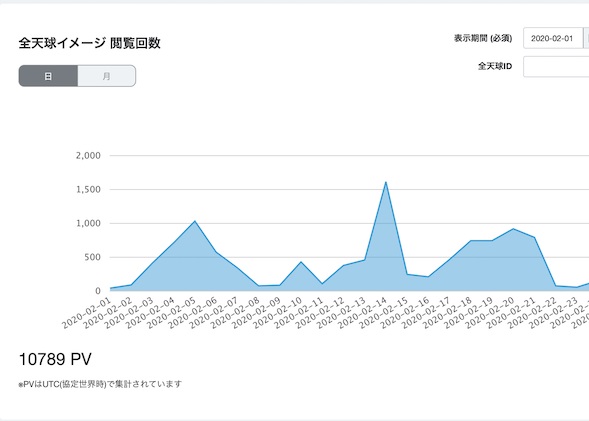Click the 2020-02-14 x-axis date label
This screenshot has width=589, height=421.
[363, 313]
